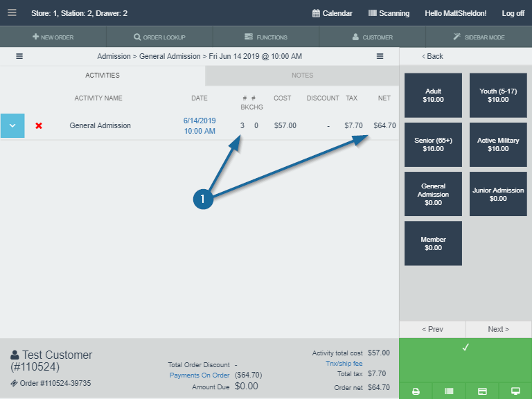This screenshot has height=399, width=532.
Task: Add a Youth (5-17) $19.00 ticket
Action: pos(498,96)
